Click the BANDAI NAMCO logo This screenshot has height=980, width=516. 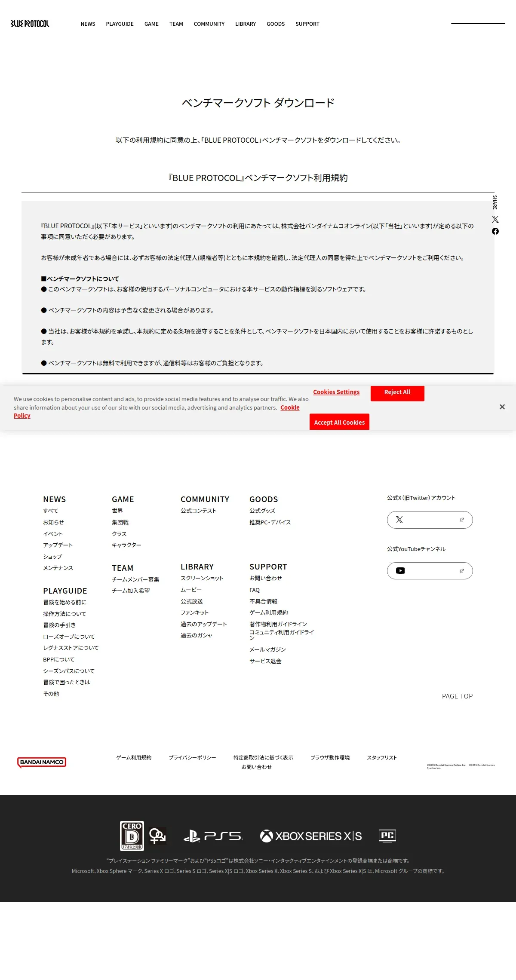click(x=42, y=762)
